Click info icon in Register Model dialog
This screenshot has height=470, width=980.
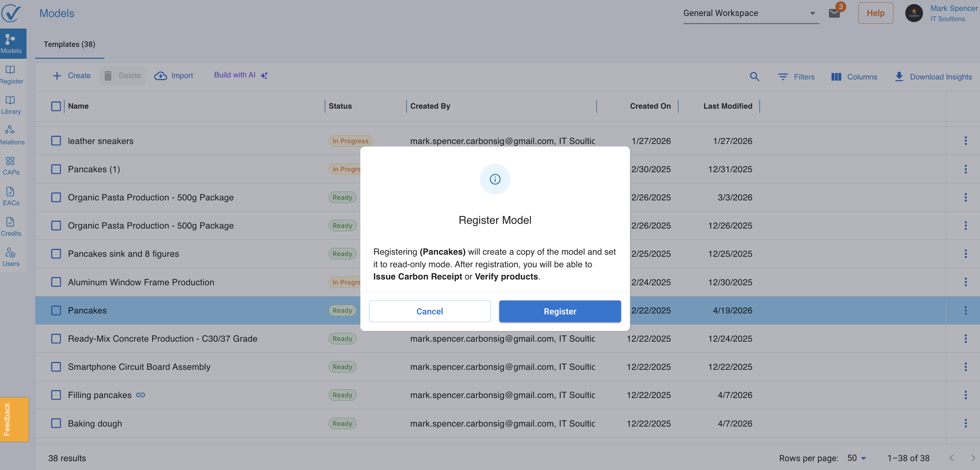pyautogui.click(x=494, y=179)
